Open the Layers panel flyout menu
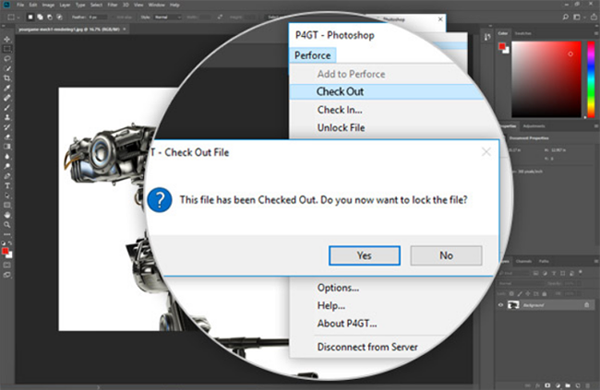Viewport: 600px width, 390px height. [596, 261]
